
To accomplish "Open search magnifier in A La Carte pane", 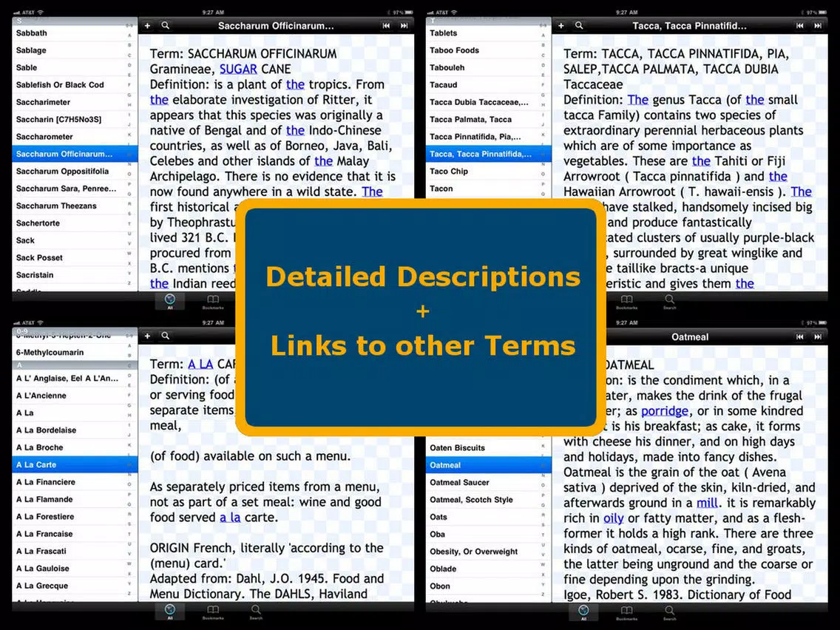I will point(166,336).
